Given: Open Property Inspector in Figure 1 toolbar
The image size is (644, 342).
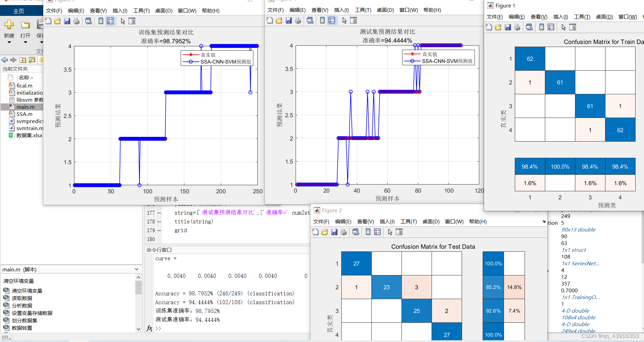Looking at the screenshot, I should point(573,27).
